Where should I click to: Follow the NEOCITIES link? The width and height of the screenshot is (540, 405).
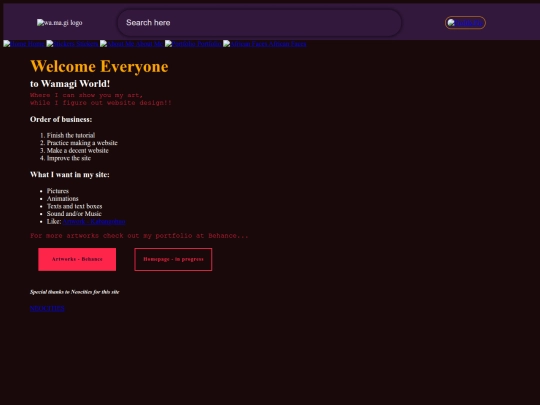pyautogui.click(x=47, y=308)
